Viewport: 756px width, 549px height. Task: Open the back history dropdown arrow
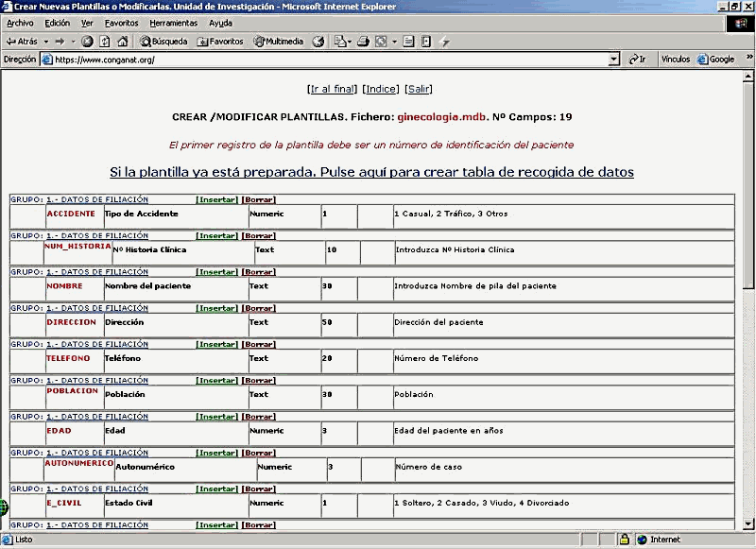pyautogui.click(x=44, y=42)
